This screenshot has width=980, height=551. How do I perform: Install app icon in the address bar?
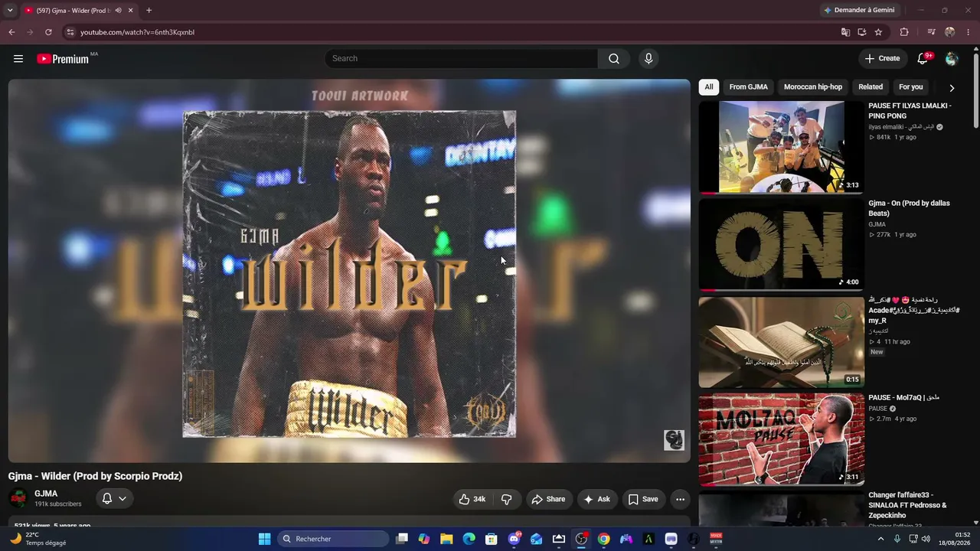(862, 32)
